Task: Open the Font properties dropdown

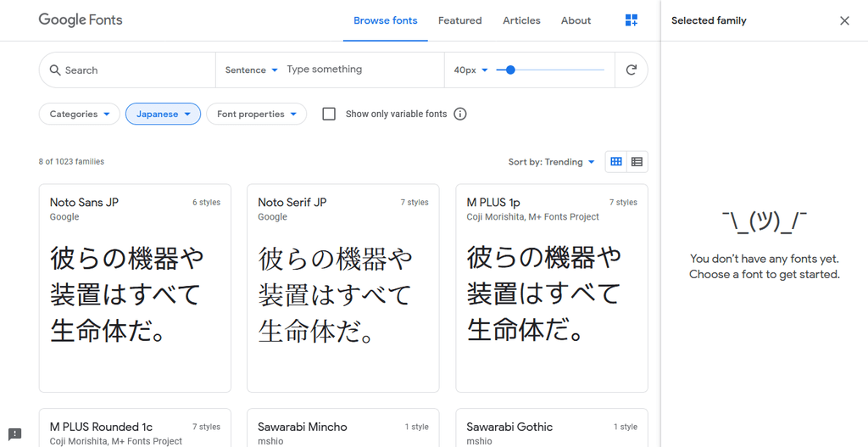Action: point(256,115)
